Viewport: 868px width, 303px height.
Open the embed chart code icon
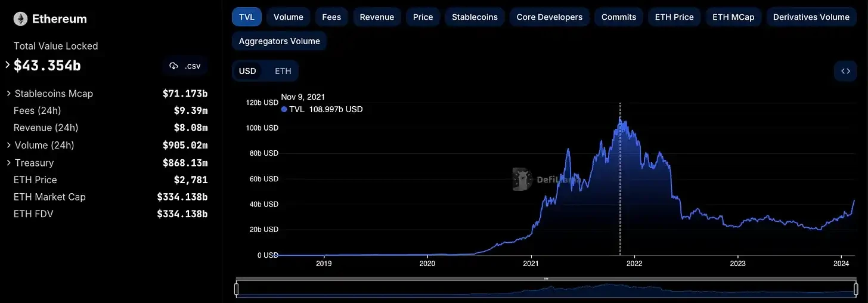845,72
